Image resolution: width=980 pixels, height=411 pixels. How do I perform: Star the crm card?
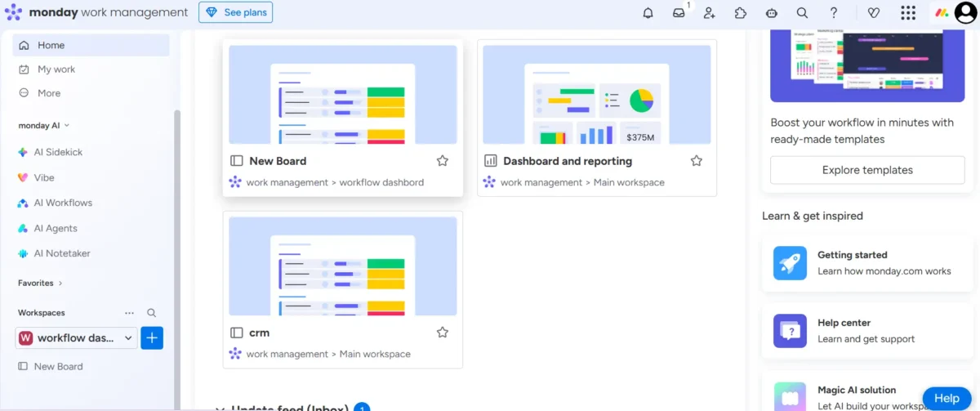coord(443,333)
